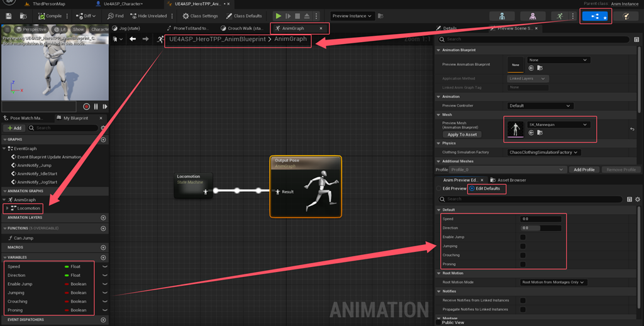
Task: Click the Find magnifier toolbar item
Action: [116, 16]
